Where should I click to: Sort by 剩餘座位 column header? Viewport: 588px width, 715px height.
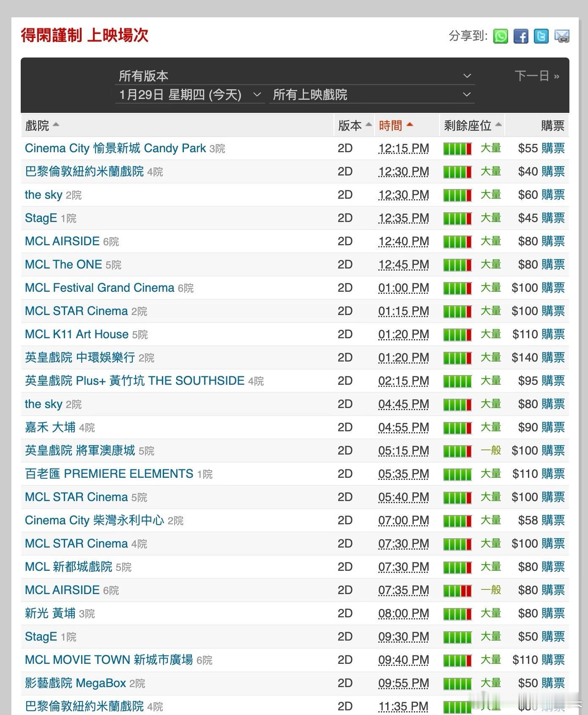[473, 126]
